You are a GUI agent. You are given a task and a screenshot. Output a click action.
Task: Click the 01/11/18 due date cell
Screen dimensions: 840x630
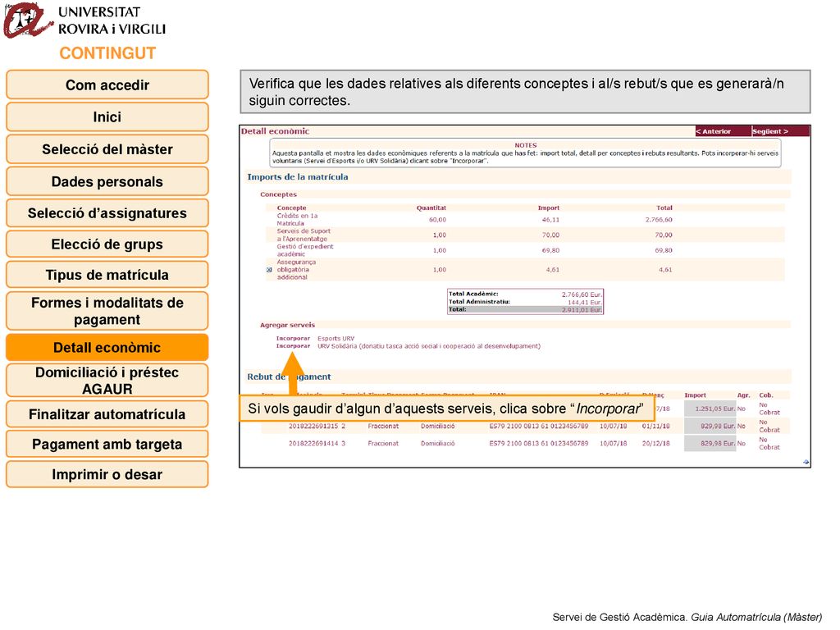coord(655,427)
